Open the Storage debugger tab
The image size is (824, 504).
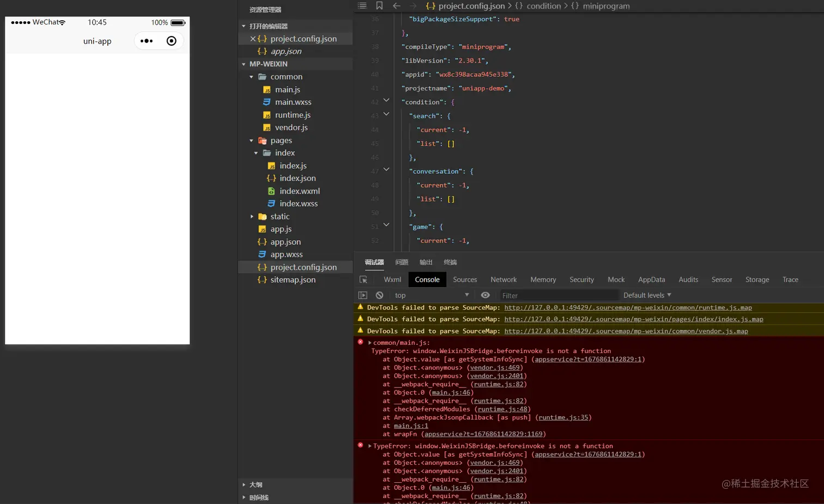[x=757, y=280]
